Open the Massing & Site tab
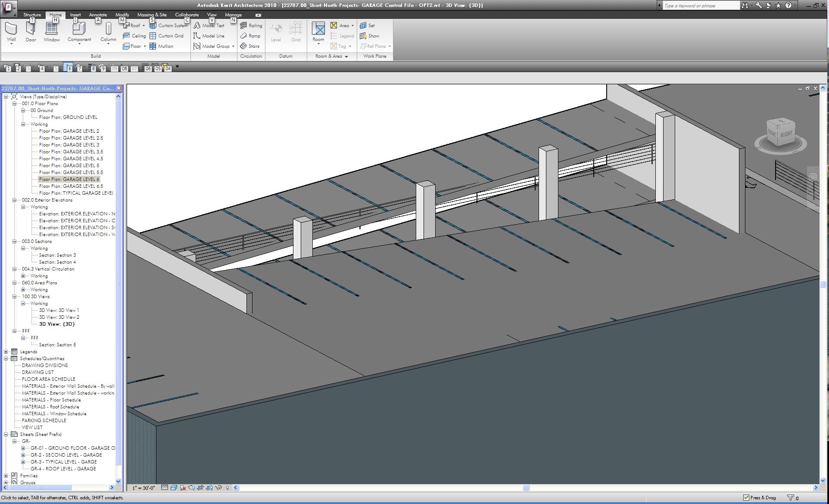The width and height of the screenshot is (829, 504). [152, 15]
